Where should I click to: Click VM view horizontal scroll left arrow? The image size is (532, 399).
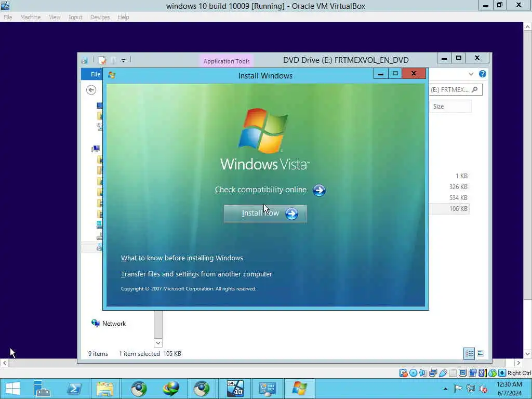tap(4, 363)
